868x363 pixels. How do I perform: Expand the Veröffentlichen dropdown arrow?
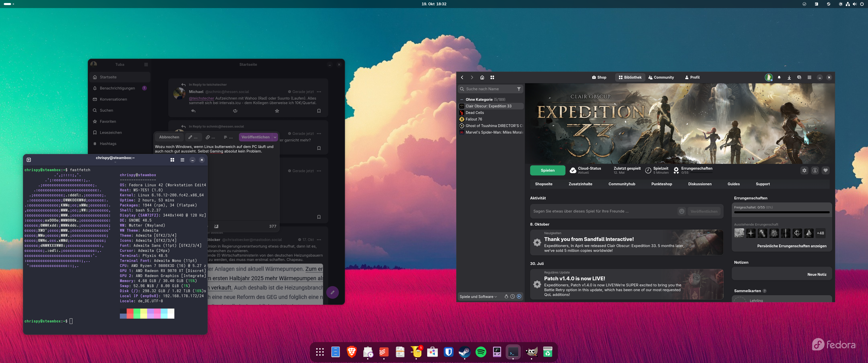point(275,137)
